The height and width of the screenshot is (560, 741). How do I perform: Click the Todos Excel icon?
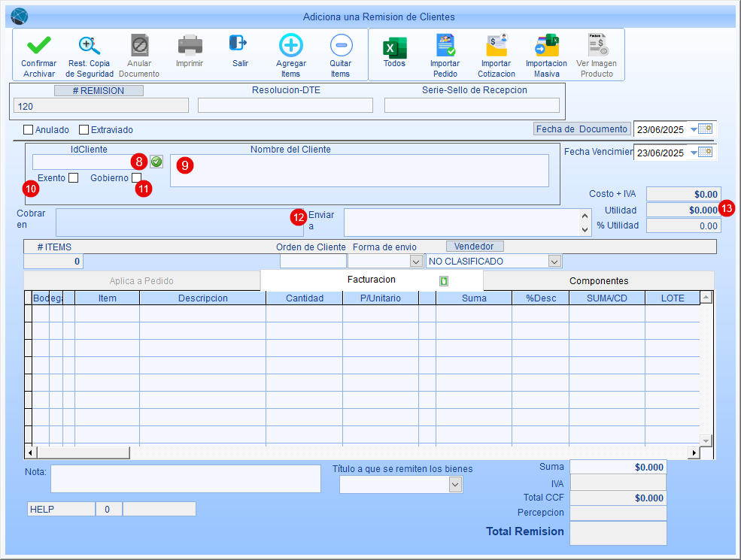(x=394, y=47)
